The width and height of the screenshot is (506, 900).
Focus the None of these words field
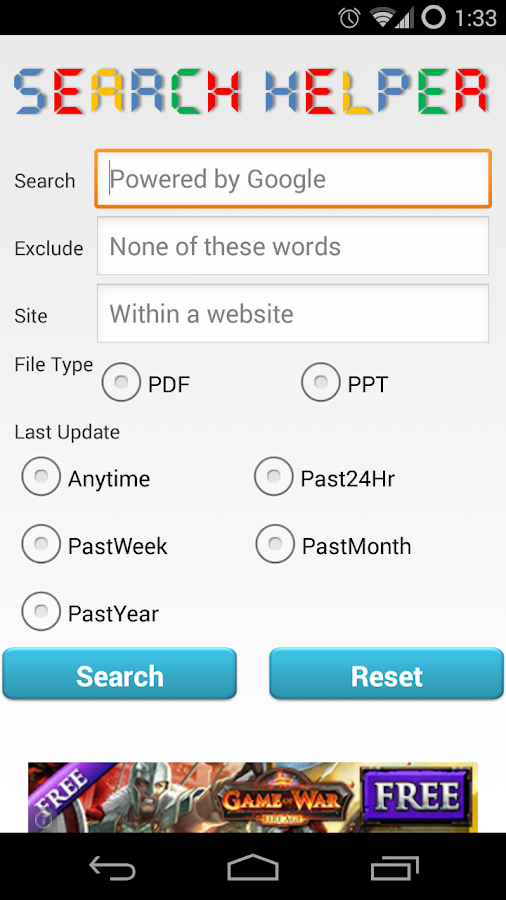point(293,246)
